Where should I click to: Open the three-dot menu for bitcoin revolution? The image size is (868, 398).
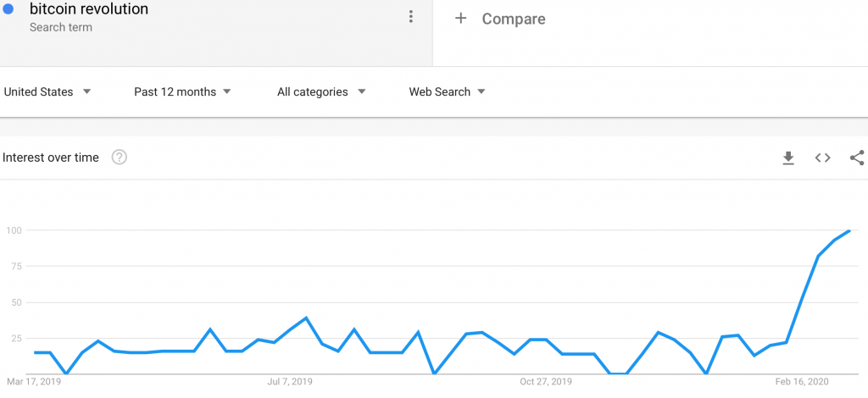pyautogui.click(x=411, y=17)
